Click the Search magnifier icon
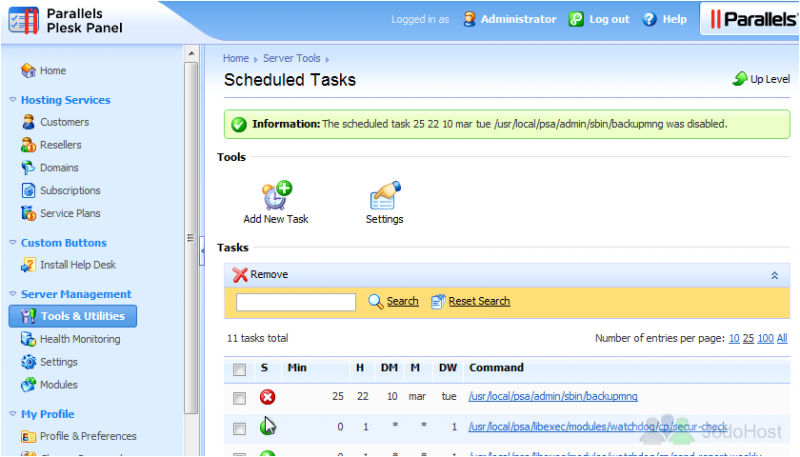This screenshot has height=457, width=800. 376,301
